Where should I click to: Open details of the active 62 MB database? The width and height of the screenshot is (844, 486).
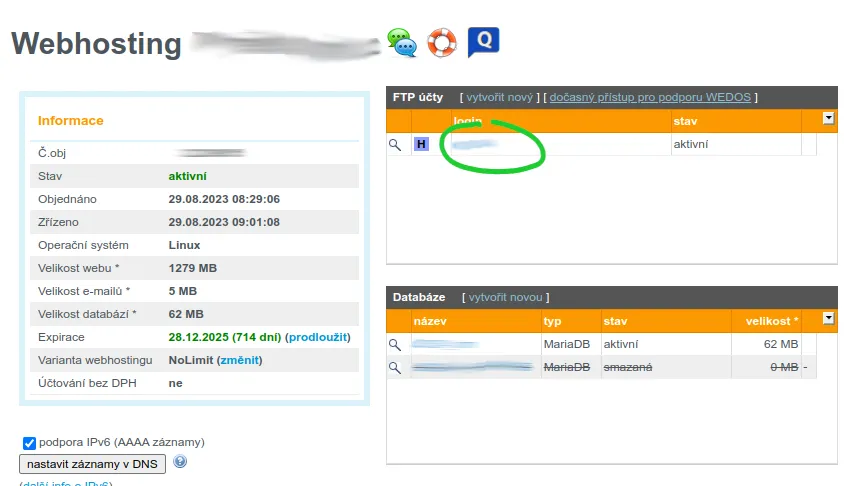point(395,345)
